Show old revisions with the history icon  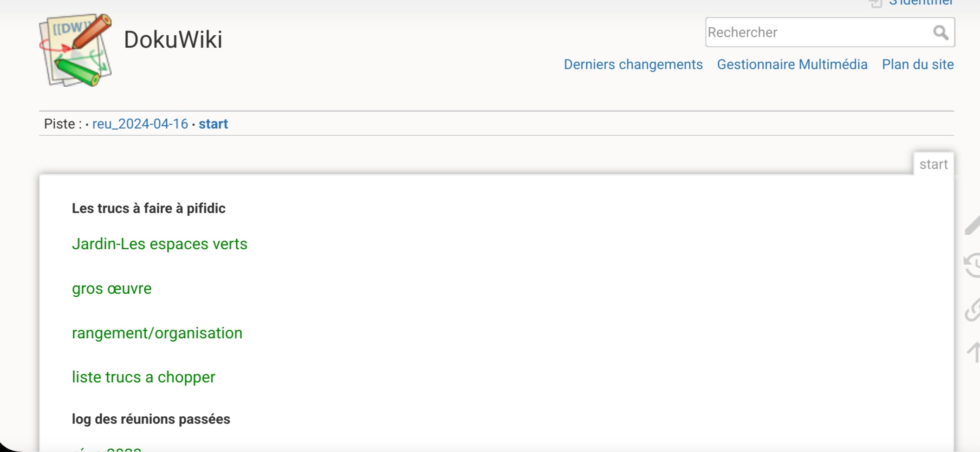tap(973, 265)
